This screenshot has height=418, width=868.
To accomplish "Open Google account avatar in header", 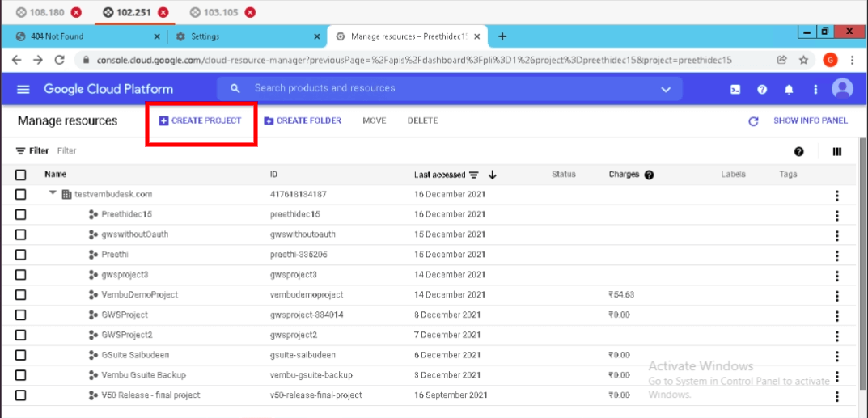I will tap(843, 88).
